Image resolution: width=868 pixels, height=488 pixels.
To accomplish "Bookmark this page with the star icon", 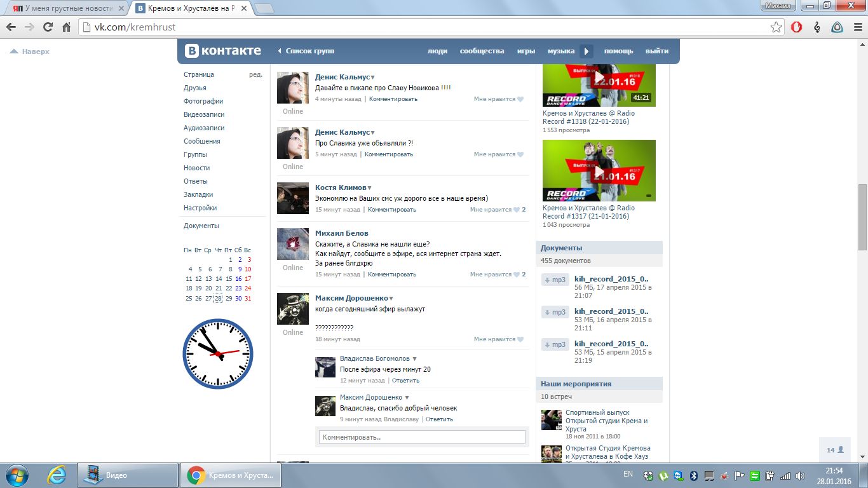I will [776, 27].
